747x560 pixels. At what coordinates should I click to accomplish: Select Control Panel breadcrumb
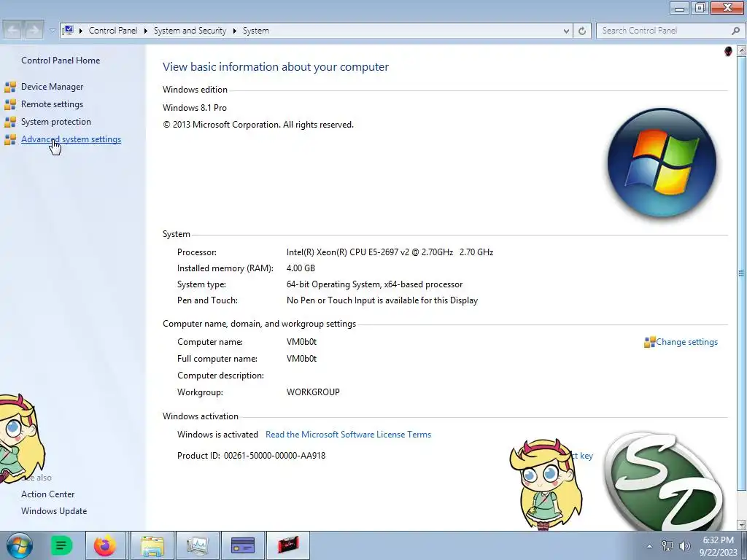[113, 31]
